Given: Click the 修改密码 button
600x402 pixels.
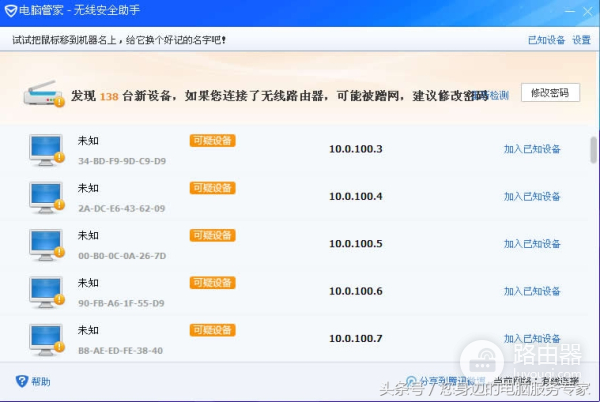Looking at the screenshot, I should [x=550, y=93].
